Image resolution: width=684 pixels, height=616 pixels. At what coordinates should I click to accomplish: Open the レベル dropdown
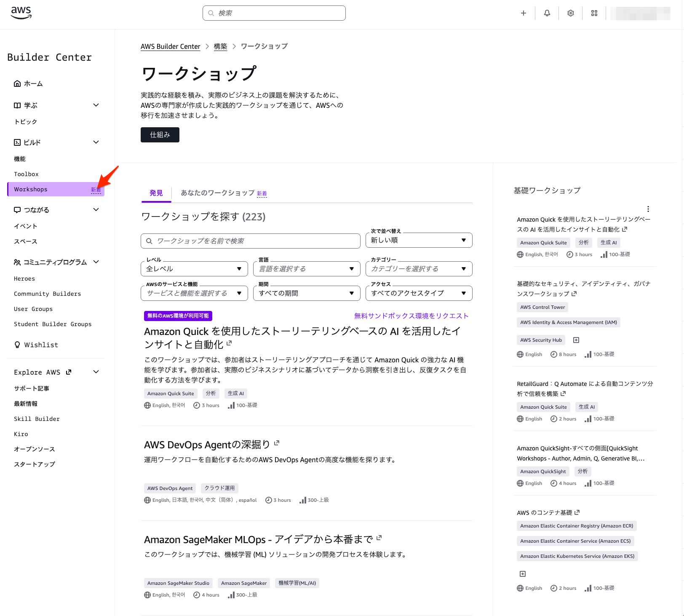[x=194, y=269]
